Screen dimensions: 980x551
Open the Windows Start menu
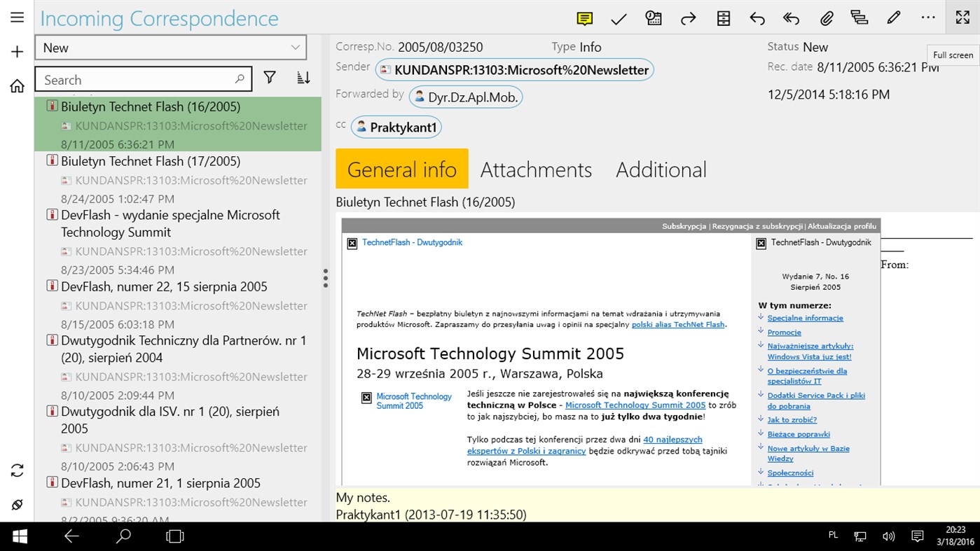point(20,536)
